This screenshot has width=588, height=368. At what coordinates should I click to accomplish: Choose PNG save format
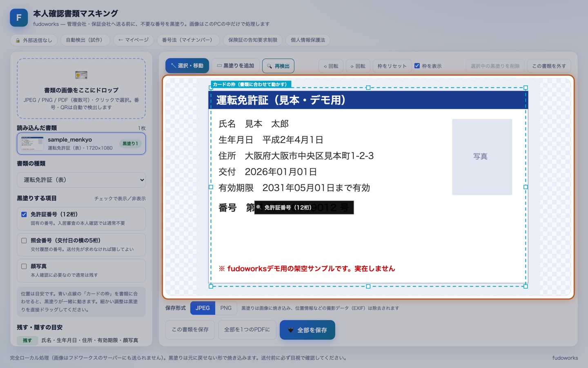coord(226,308)
